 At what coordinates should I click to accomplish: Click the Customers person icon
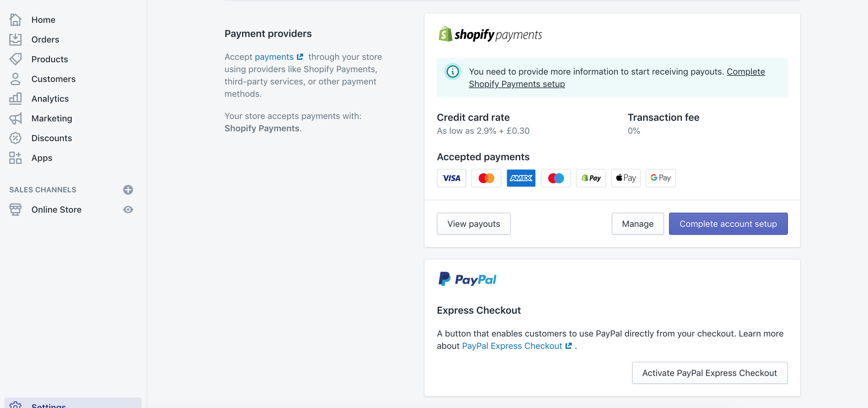click(x=15, y=79)
